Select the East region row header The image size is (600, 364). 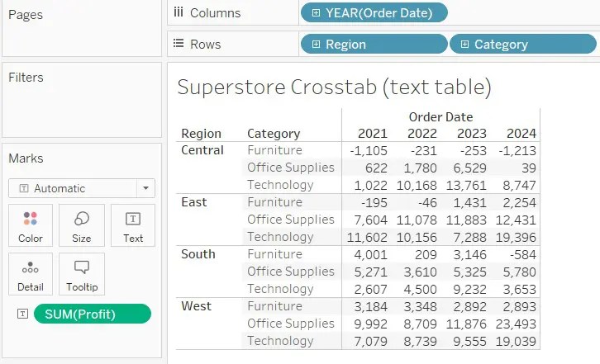click(194, 202)
